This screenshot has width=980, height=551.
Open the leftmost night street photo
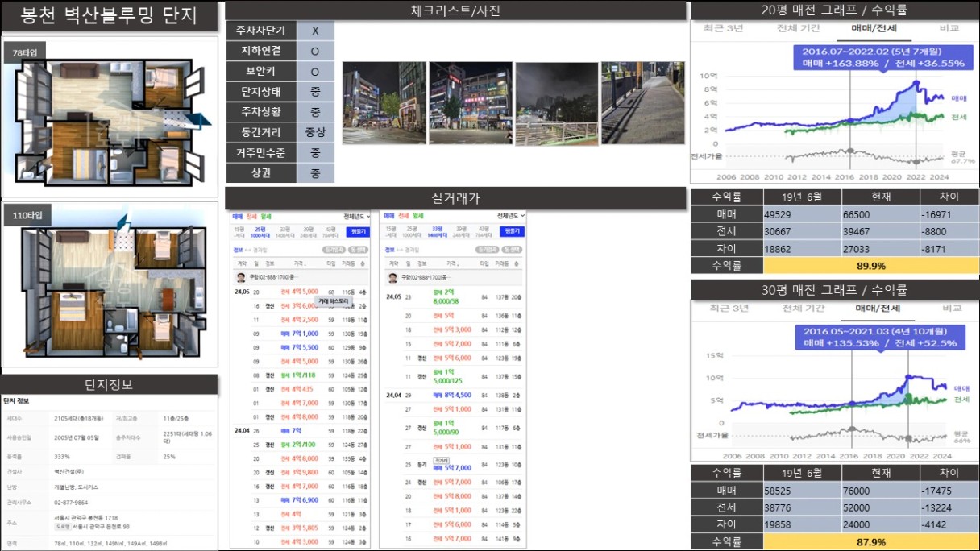tap(384, 103)
